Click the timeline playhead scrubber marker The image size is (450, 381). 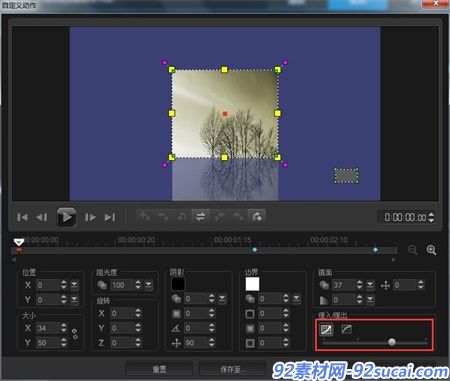[19, 241]
